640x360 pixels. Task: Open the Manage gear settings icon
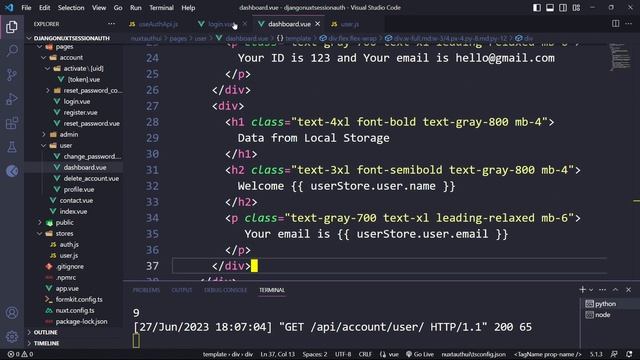[12, 337]
